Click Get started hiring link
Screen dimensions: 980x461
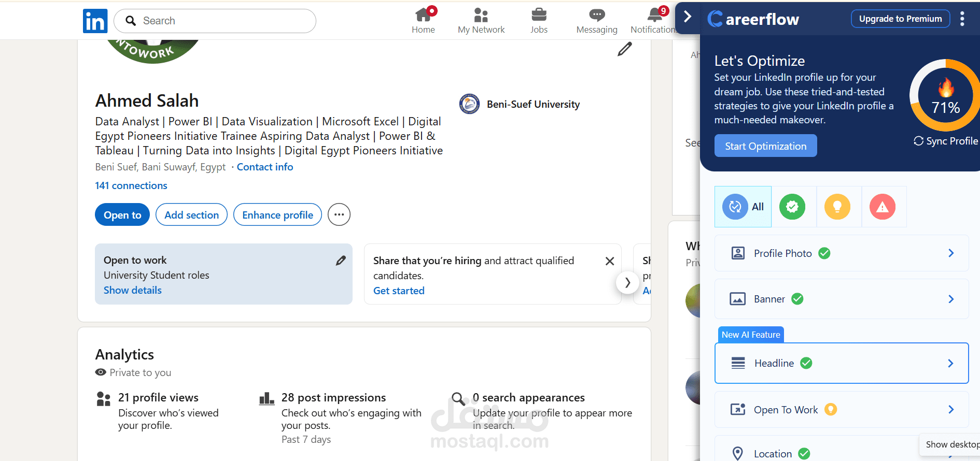coord(399,291)
